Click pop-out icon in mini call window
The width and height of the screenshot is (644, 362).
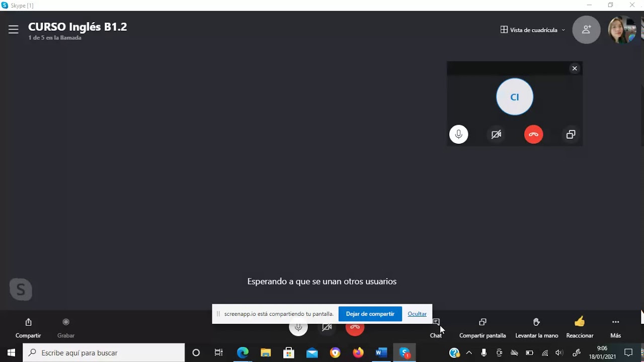click(x=571, y=134)
